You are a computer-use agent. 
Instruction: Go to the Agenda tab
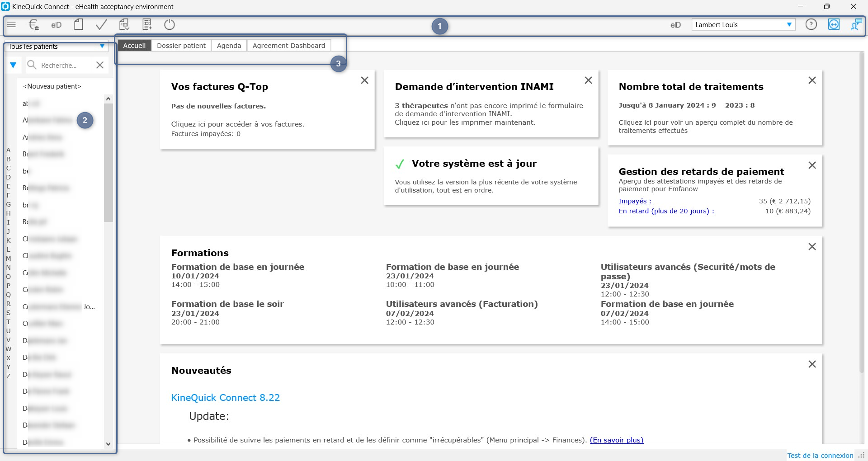coord(229,46)
